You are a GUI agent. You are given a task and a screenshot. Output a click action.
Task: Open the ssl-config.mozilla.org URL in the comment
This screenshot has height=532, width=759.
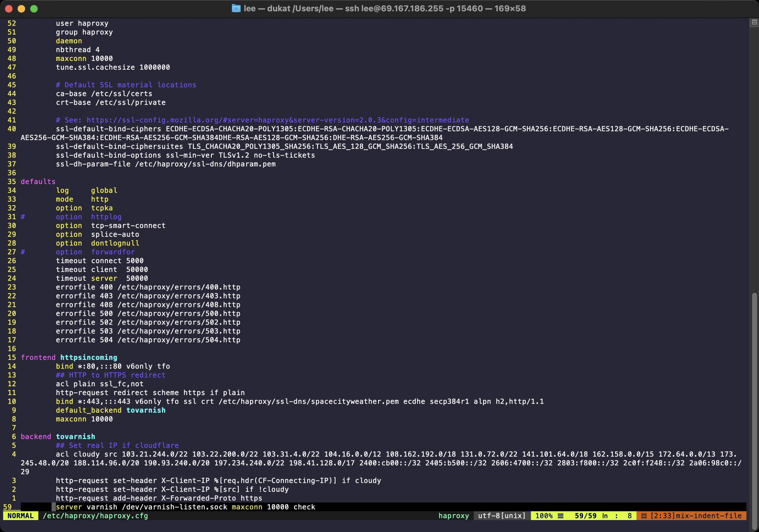(x=278, y=120)
